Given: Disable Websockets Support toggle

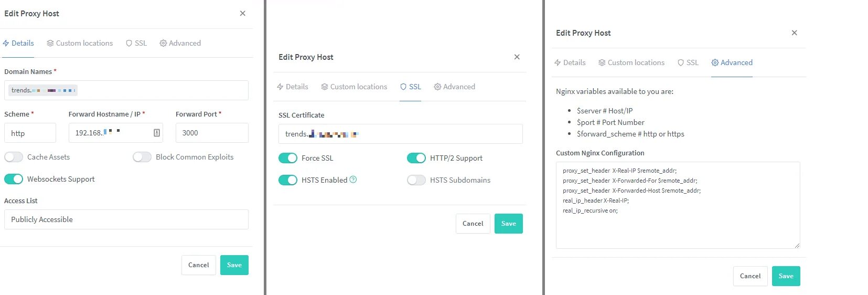Looking at the screenshot, I should pyautogui.click(x=14, y=179).
